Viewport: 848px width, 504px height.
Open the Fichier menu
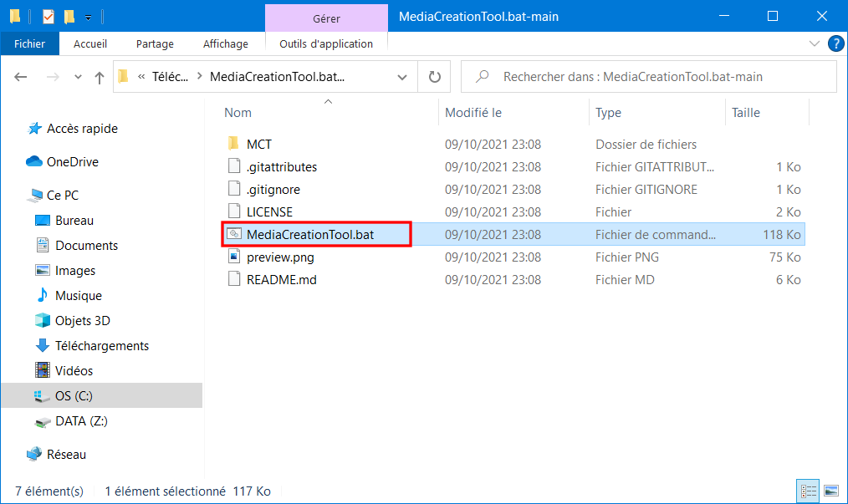[x=30, y=43]
